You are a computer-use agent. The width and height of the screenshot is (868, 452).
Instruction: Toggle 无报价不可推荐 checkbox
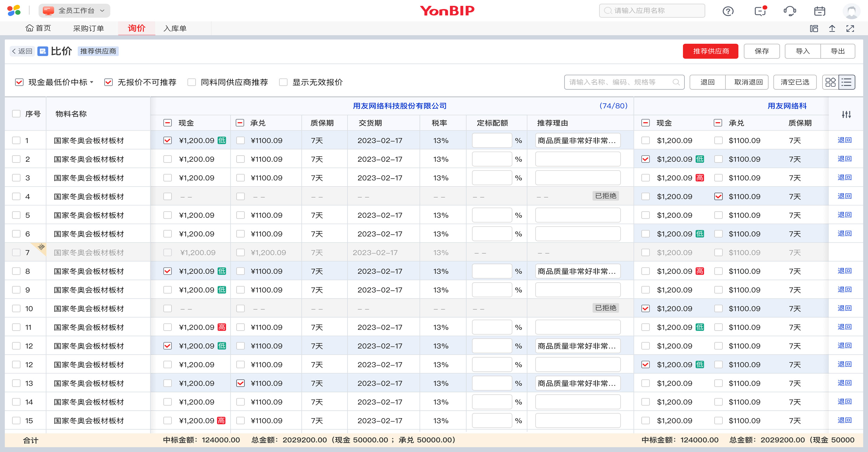click(108, 82)
